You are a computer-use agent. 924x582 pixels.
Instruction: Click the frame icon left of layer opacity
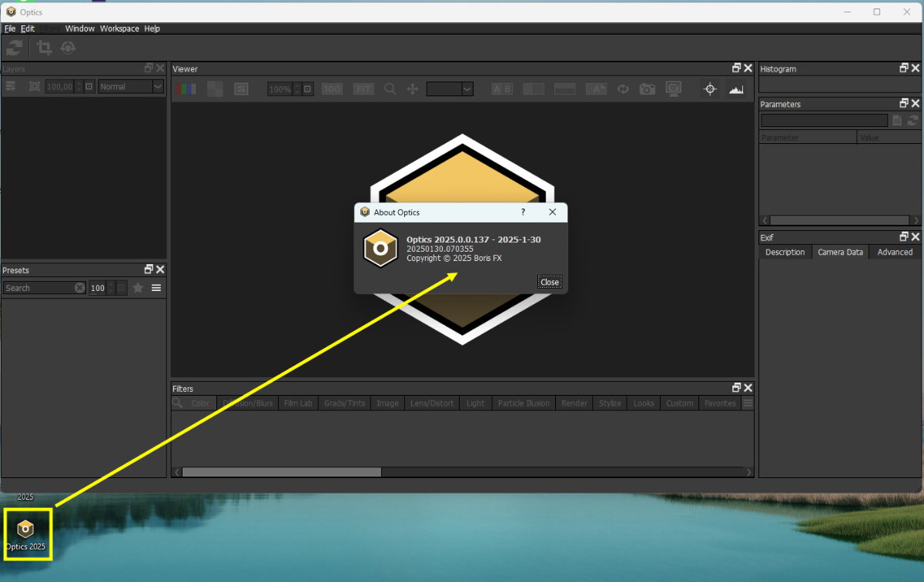[35, 86]
